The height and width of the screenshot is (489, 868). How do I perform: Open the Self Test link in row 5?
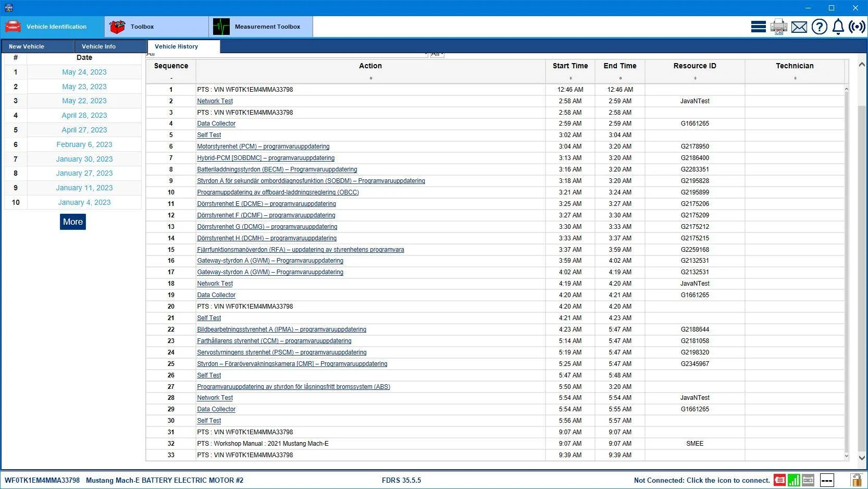click(x=209, y=135)
